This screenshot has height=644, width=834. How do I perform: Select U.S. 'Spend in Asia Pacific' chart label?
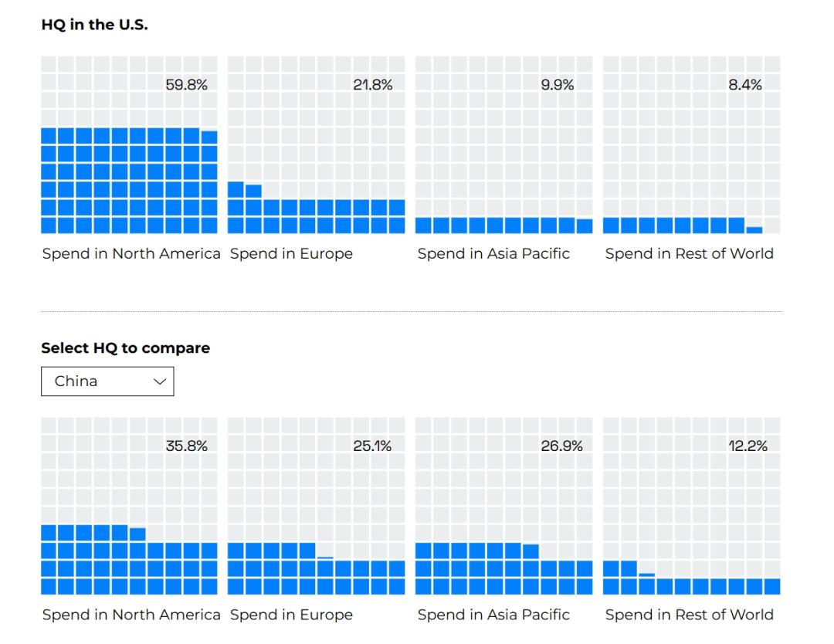pos(493,254)
